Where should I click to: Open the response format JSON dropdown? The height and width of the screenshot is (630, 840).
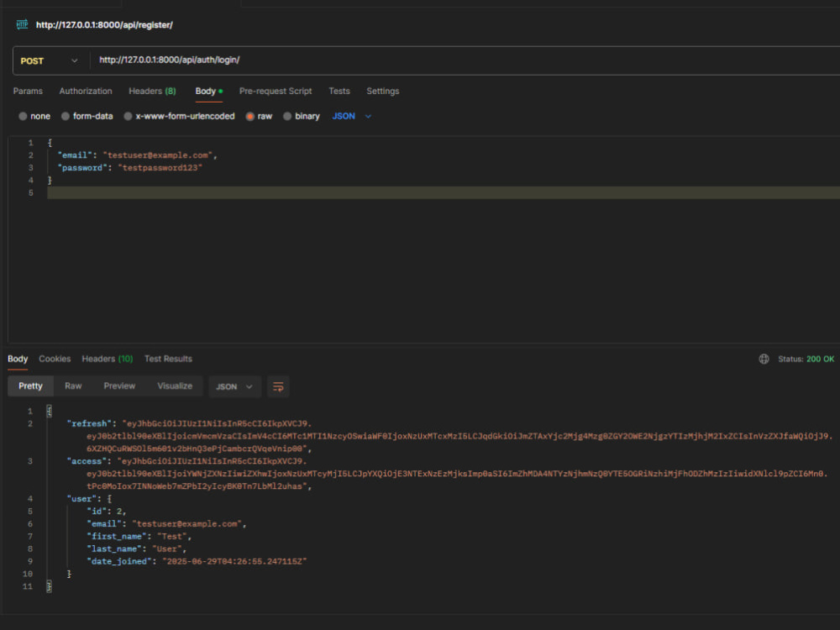tap(234, 386)
